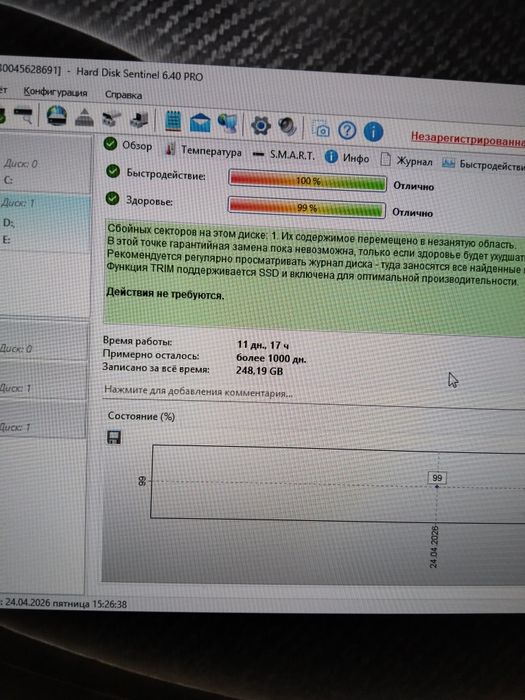Screen dimensions: 525x700
Task: Click the comment field Нажмите для добавления комментария
Action: pyautogui.click(x=198, y=392)
